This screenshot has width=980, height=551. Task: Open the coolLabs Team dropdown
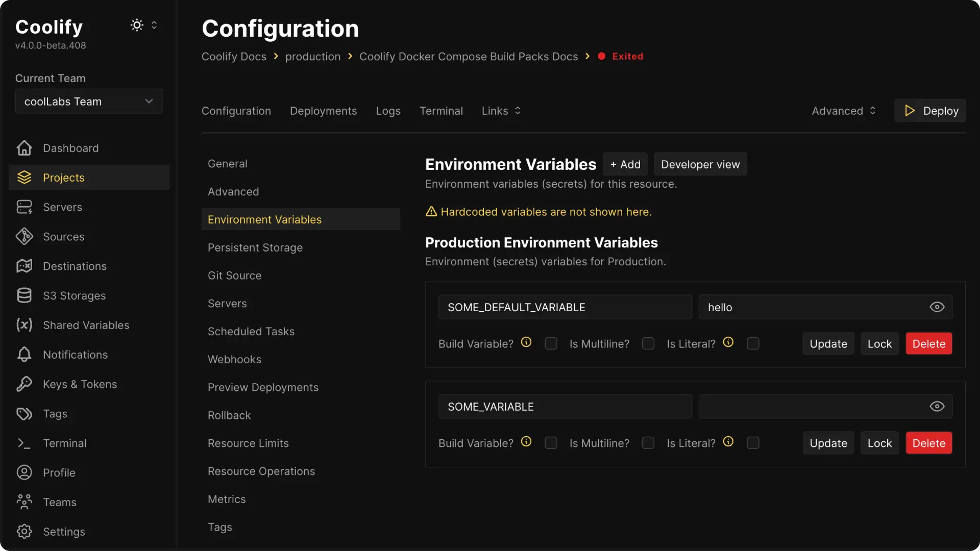tap(89, 102)
